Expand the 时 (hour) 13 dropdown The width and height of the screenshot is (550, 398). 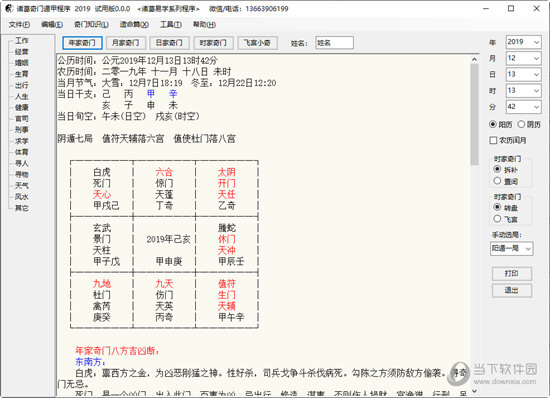click(x=536, y=91)
